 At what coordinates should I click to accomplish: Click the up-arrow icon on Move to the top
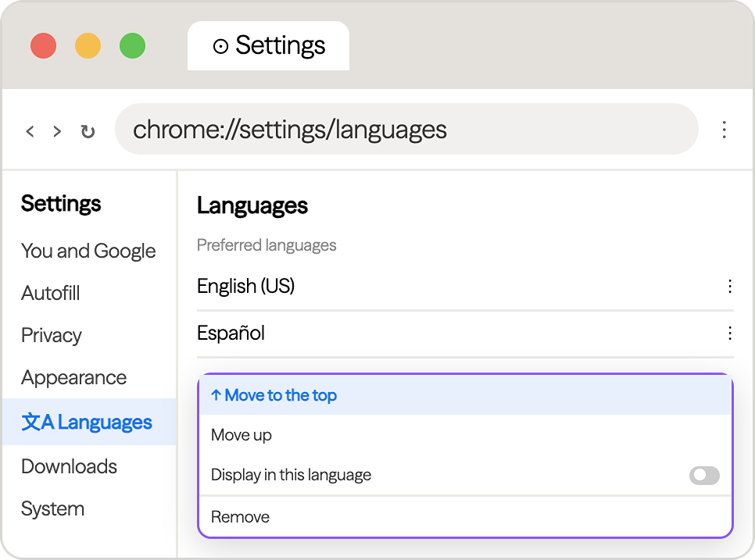216,395
